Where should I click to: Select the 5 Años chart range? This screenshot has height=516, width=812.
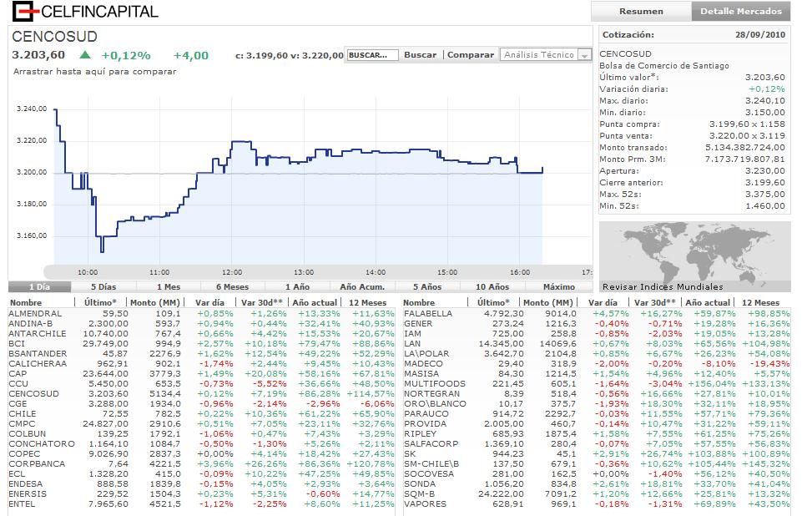pos(427,286)
